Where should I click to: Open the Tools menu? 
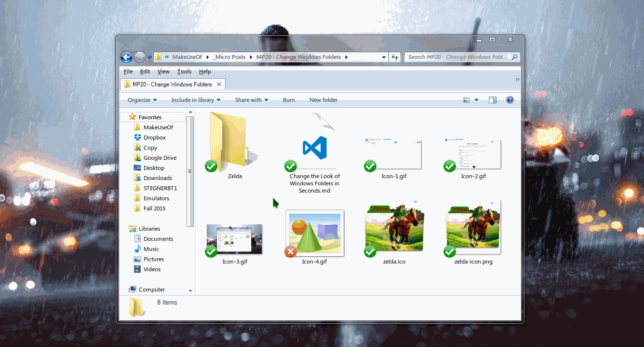pyautogui.click(x=184, y=71)
